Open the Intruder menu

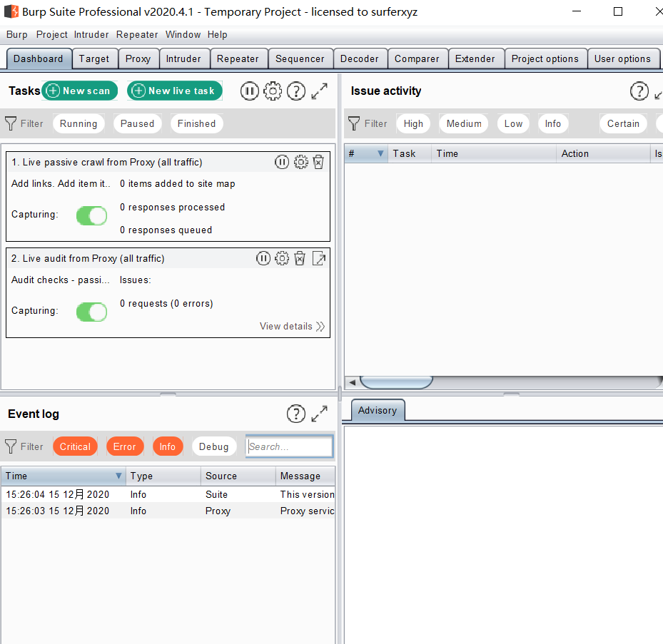(91, 35)
